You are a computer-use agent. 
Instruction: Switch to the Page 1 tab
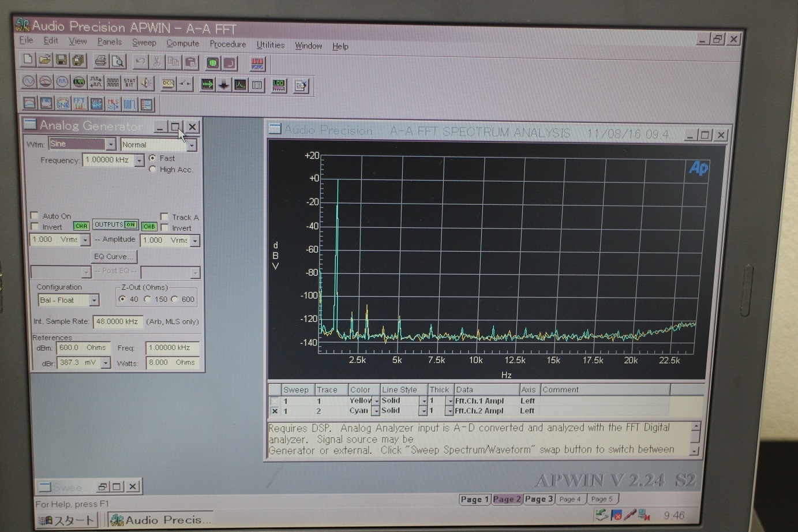coord(475,499)
